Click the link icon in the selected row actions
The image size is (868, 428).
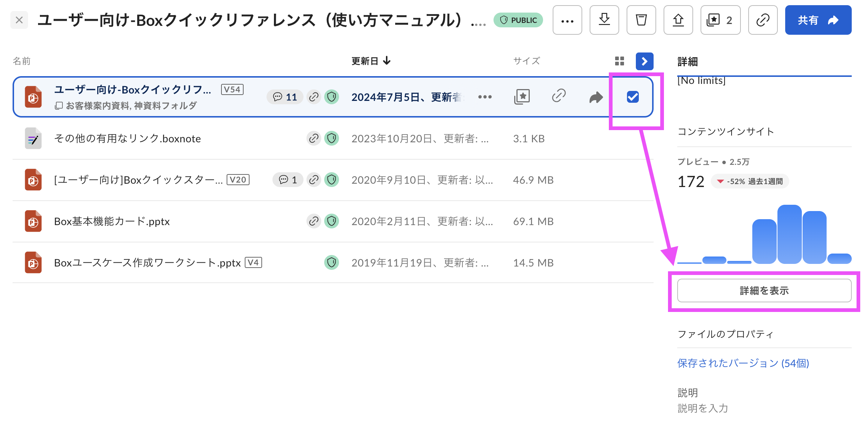point(559,95)
